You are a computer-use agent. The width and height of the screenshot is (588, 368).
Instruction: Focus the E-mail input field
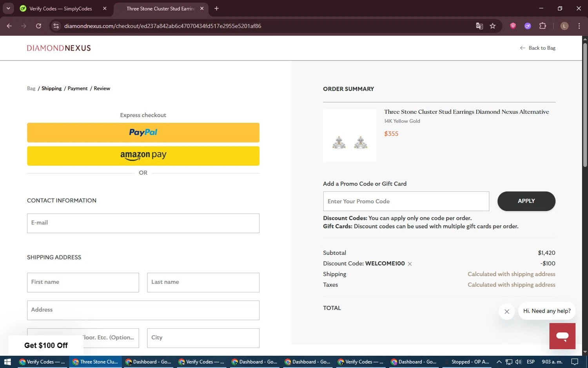click(x=143, y=223)
